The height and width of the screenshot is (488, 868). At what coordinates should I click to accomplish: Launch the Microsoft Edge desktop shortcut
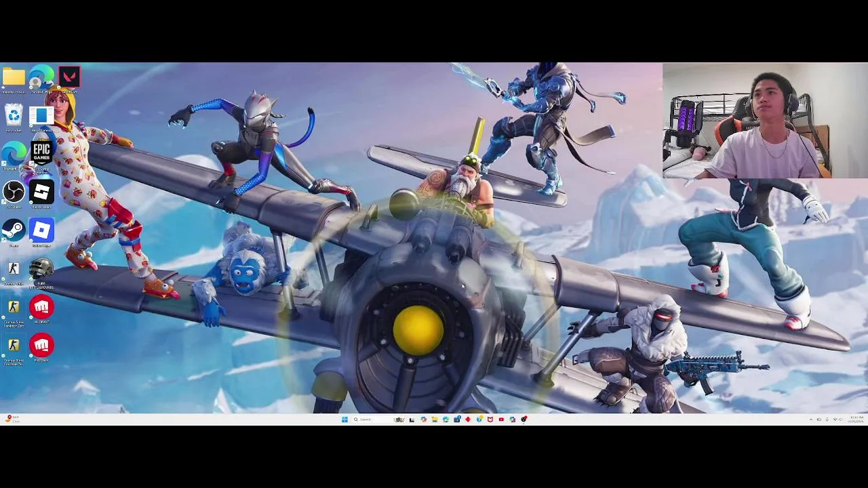[x=14, y=154]
